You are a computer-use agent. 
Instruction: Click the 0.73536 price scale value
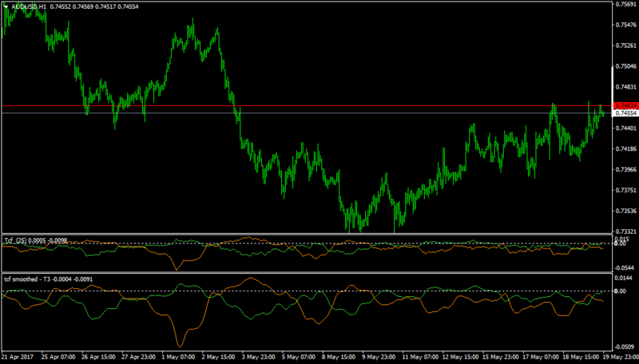tap(626, 211)
